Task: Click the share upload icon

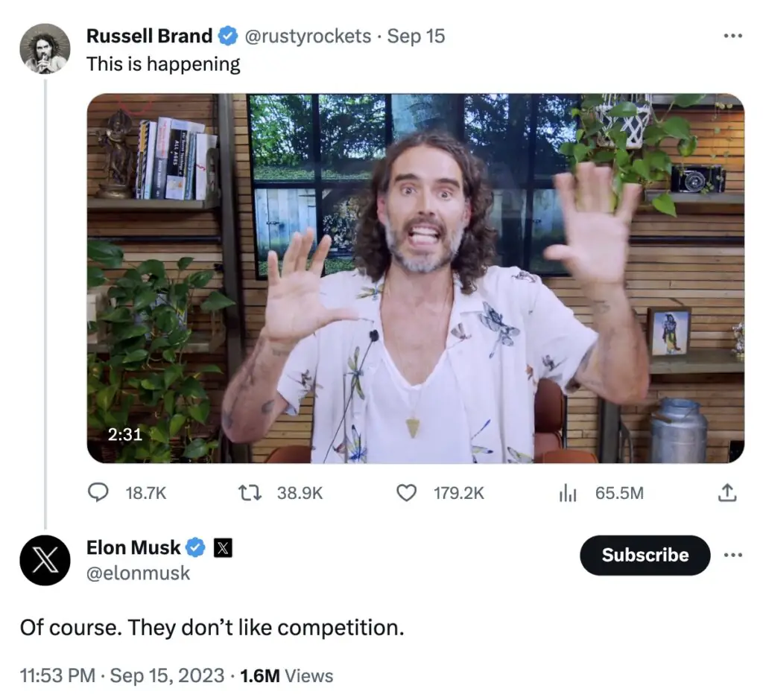Action: click(727, 492)
